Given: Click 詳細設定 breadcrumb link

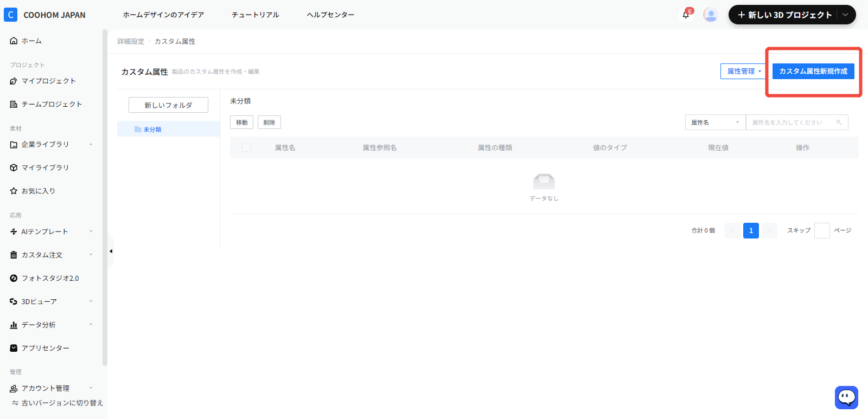Looking at the screenshot, I should coord(131,41).
